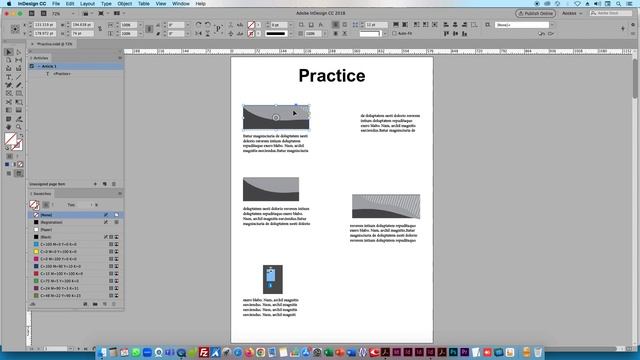Select the Page tool

click(9, 60)
